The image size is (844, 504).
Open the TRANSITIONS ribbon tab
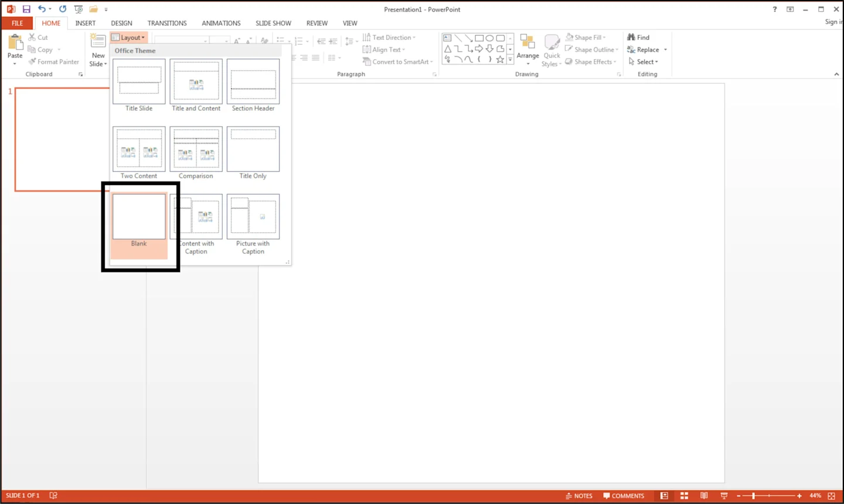click(x=167, y=23)
